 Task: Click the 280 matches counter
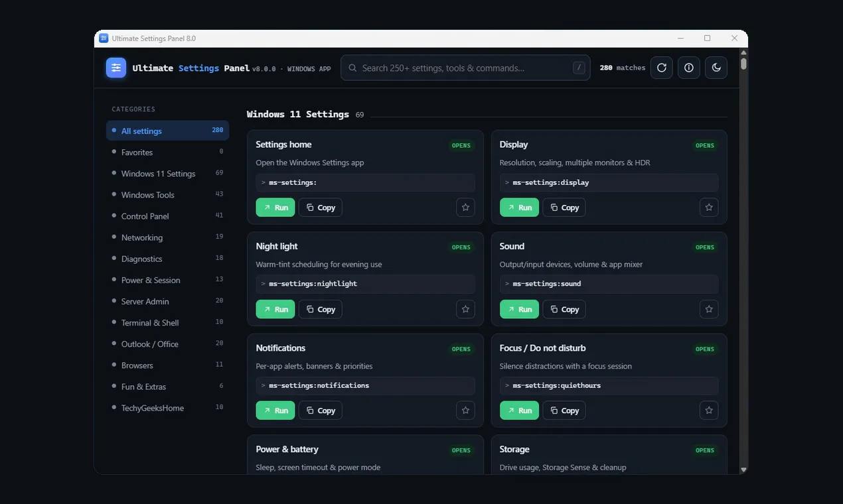pos(623,68)
